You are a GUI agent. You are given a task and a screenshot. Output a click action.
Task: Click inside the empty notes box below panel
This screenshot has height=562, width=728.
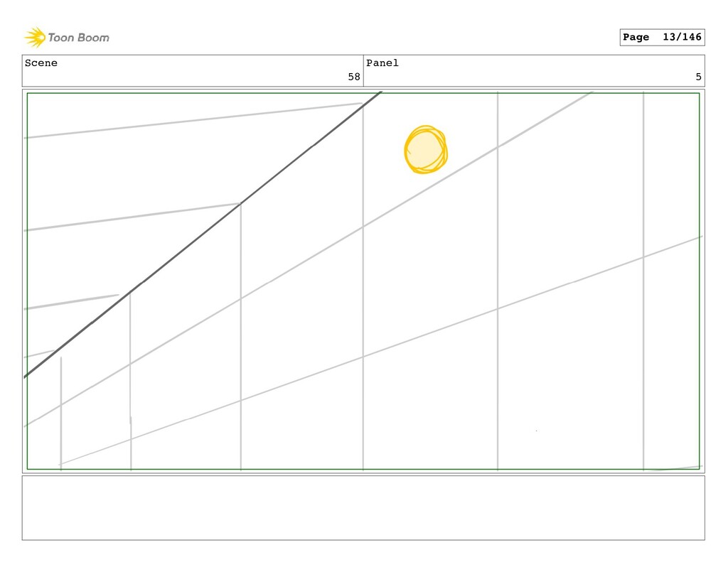tap(363, 508)
